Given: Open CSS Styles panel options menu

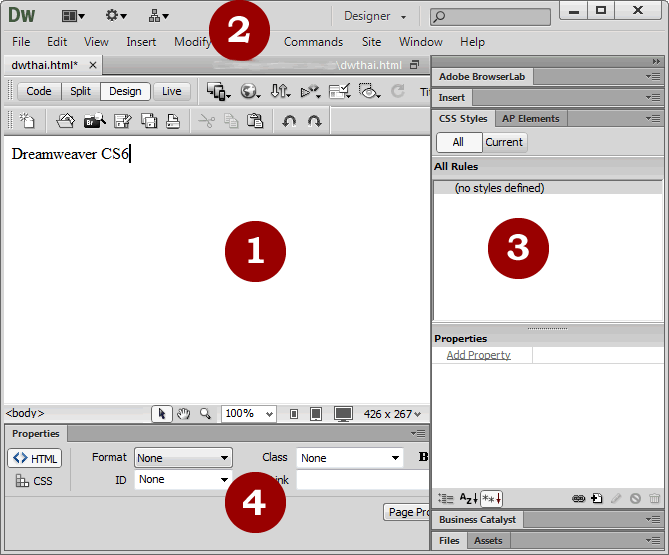Looking at the screenshot, I should click(x=653, y=119).
